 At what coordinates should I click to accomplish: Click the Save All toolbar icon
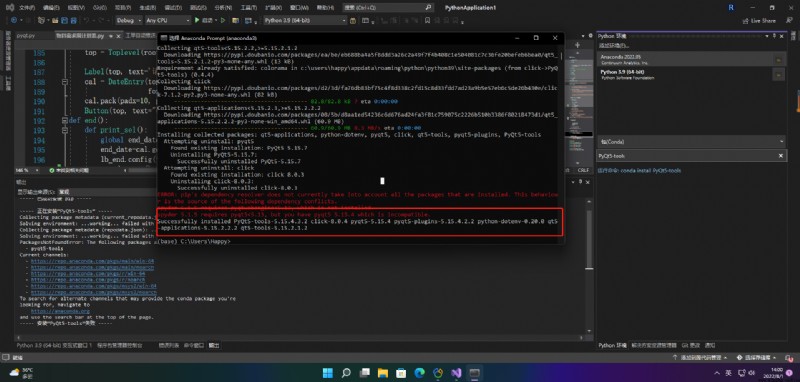pos(73,20)
